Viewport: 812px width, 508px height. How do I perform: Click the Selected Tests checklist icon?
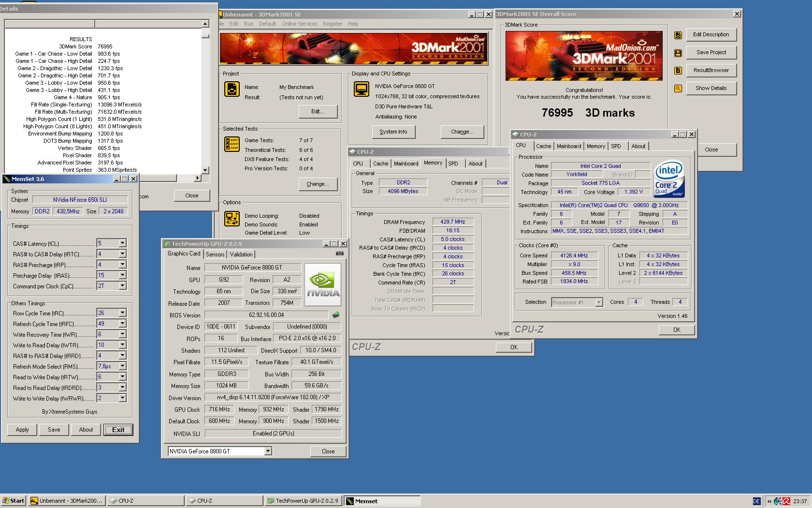[232, 144]
